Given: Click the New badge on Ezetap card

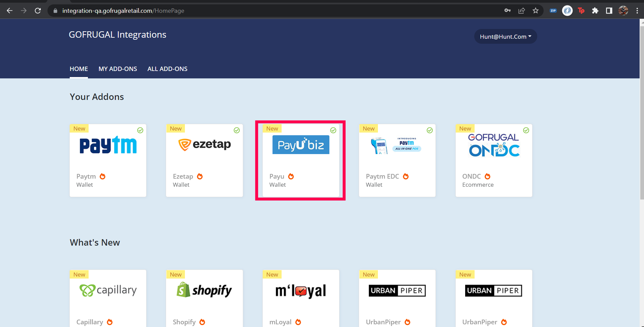Looking at the screenshot, I should pos(175,129).
